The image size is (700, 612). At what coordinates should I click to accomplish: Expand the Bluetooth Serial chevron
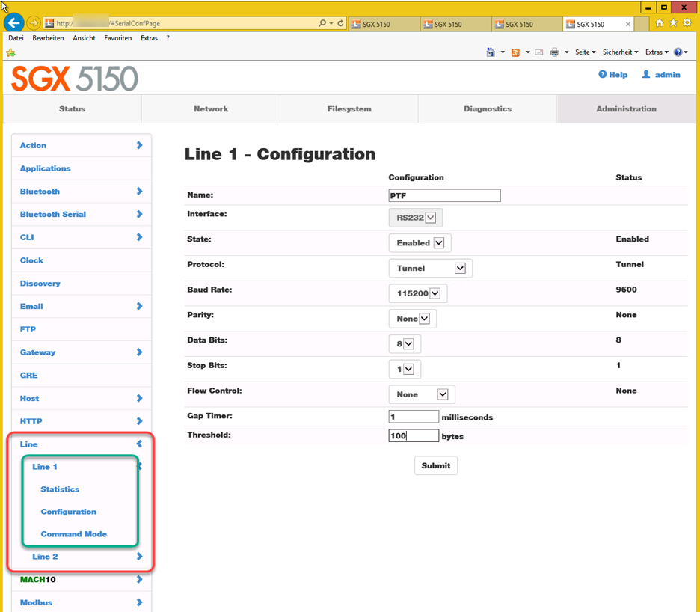(139, 215)
